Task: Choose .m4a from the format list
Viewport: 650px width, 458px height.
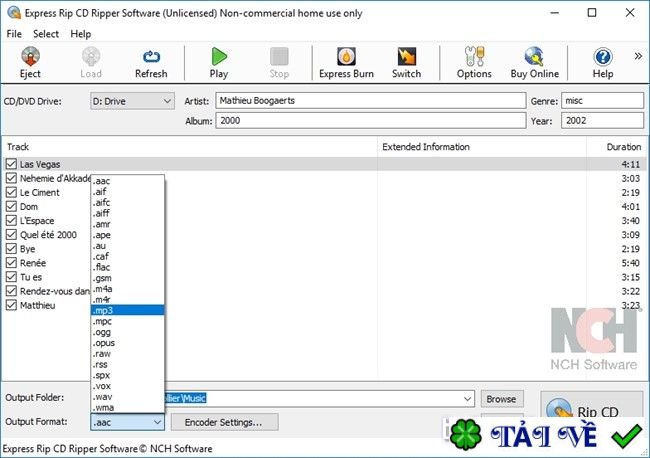Action: click(127, 288)
